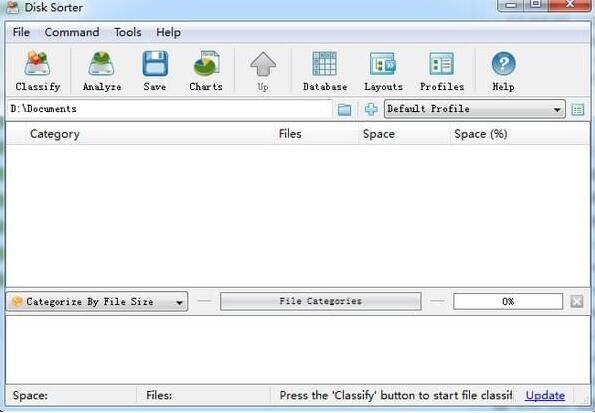This screenshot has height=413, width=595.
Task: Browse for directory using folder icon
Action: [x=345, y=109]
